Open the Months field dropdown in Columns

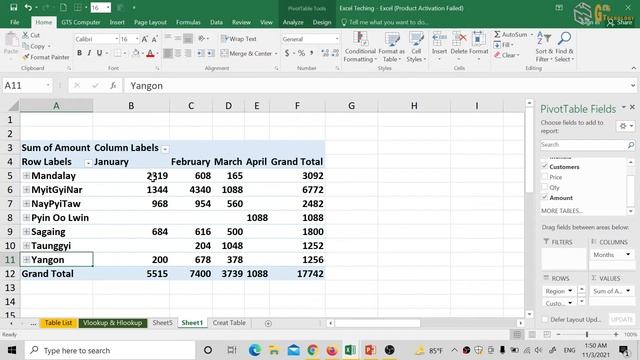point(628,254)
